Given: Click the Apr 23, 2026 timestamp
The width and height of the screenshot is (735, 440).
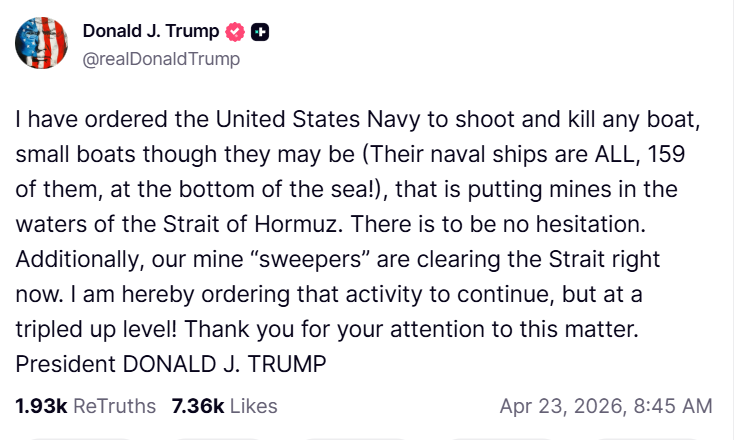Looking at the screenshot, I should pos(560,406).
